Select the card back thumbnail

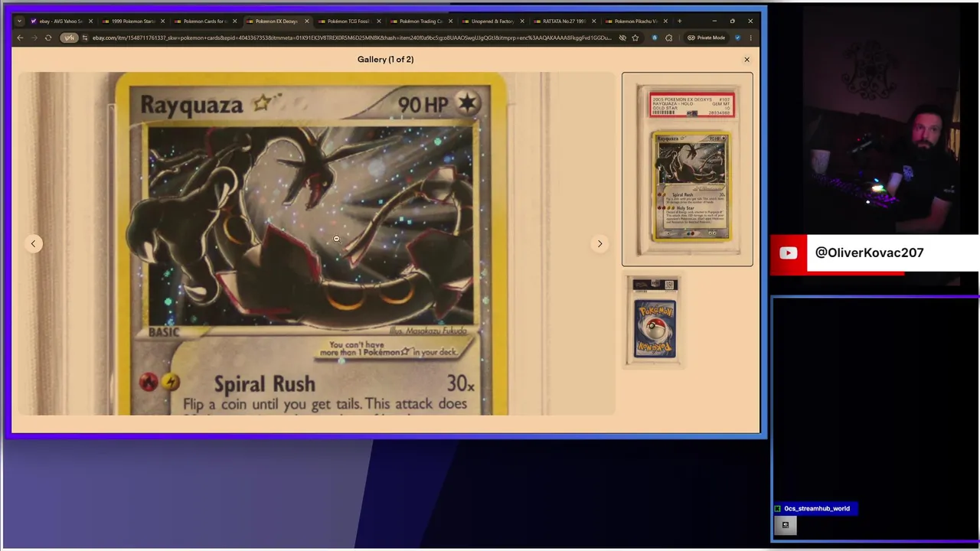(654, 320)
